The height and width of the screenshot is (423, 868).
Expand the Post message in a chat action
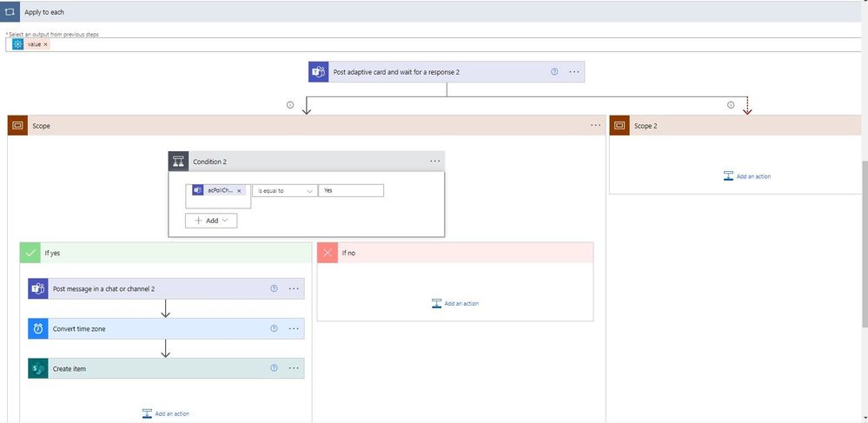pyautogui.click(x=103, y=288)
